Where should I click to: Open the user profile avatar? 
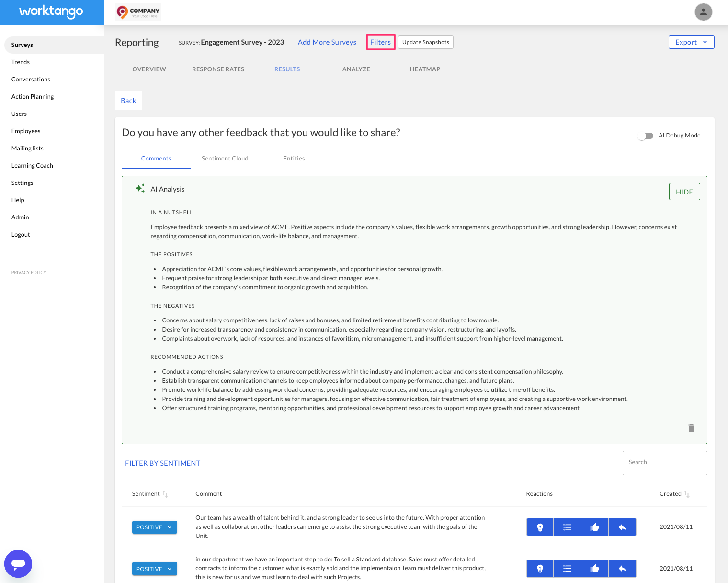coord(703,12)
